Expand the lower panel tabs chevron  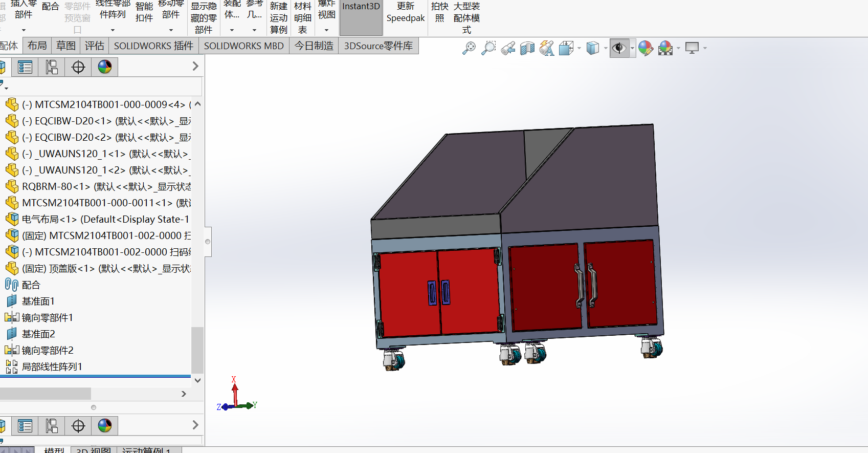[195, 425]
